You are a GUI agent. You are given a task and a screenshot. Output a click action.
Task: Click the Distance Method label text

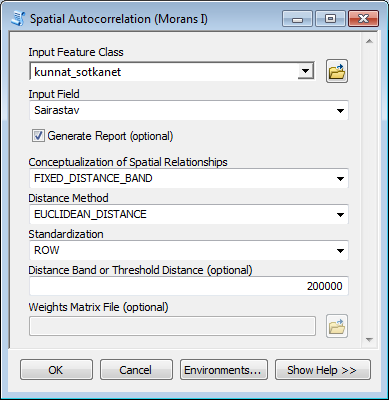point(68,198)
